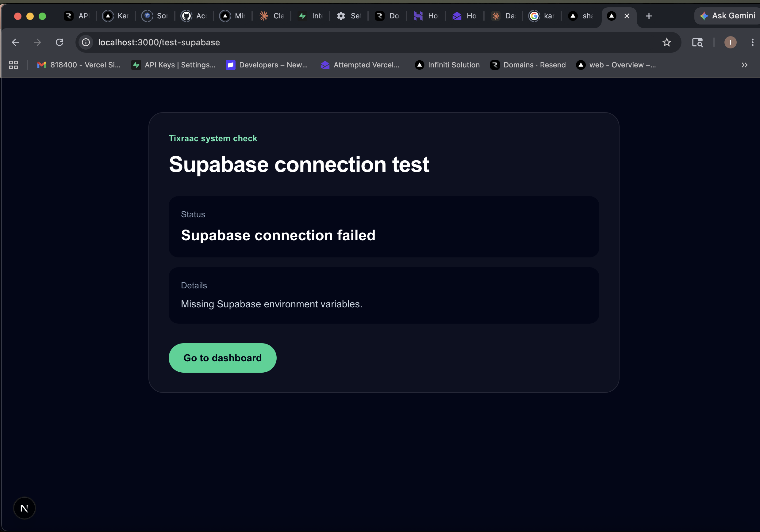Switch to the Resend Do tab
The height and width of the screenshot is (532, 760).
387,16
